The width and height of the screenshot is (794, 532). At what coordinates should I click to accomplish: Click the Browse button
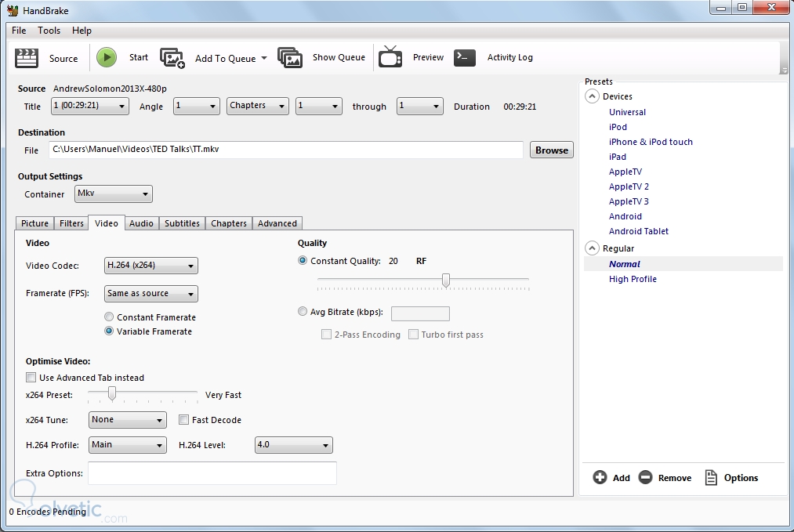pos(552,150)
